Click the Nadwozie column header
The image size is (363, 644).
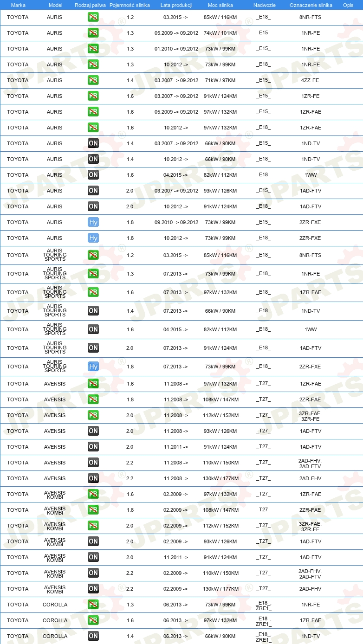[265, 5]
